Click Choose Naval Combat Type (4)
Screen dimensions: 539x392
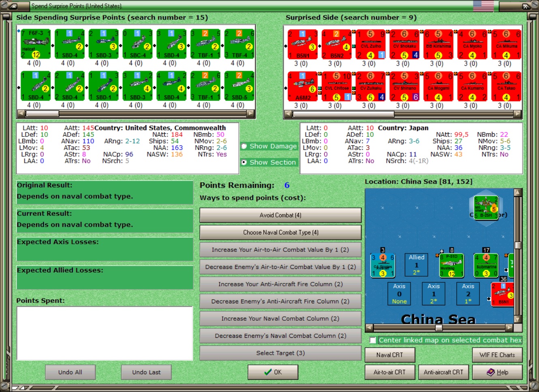tap(280, 232)
